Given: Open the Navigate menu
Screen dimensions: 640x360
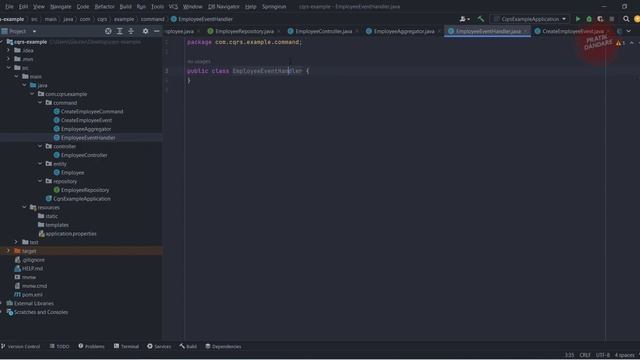Looking at the screenshot, I should click(60, 7).
